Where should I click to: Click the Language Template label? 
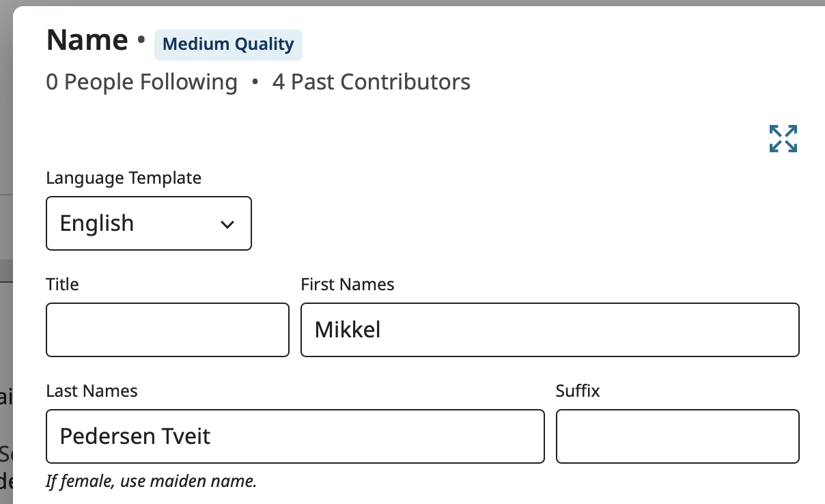point(124,178)
